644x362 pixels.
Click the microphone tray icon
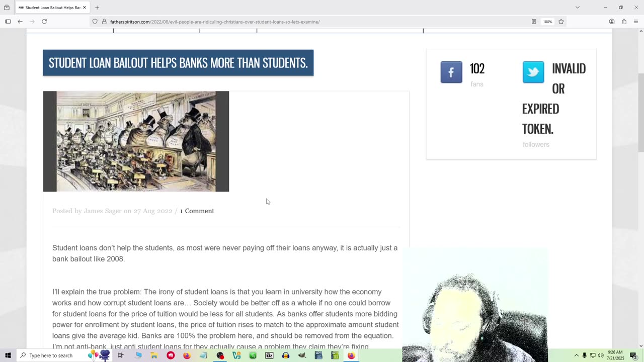point(584,355)
